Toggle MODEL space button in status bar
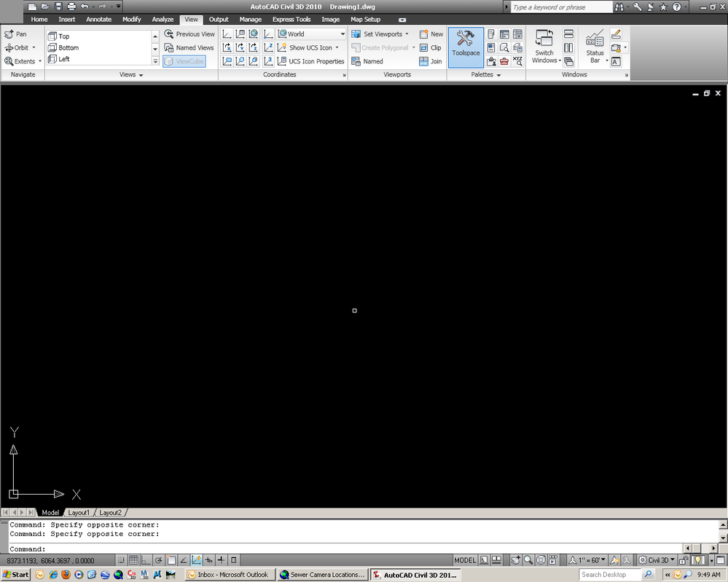The width and height of the screenshot is (728, 582). [465, 560]
